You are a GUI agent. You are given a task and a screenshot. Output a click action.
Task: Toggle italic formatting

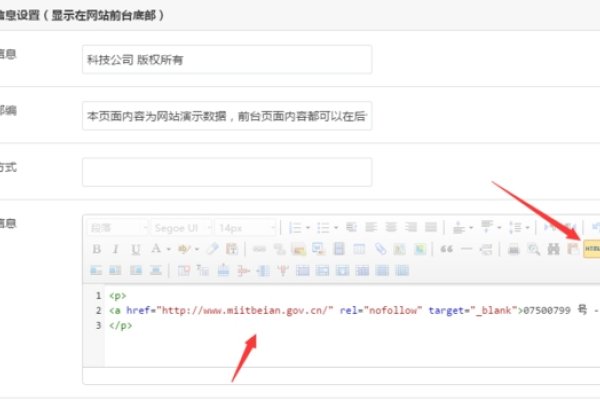click(116, 249)
